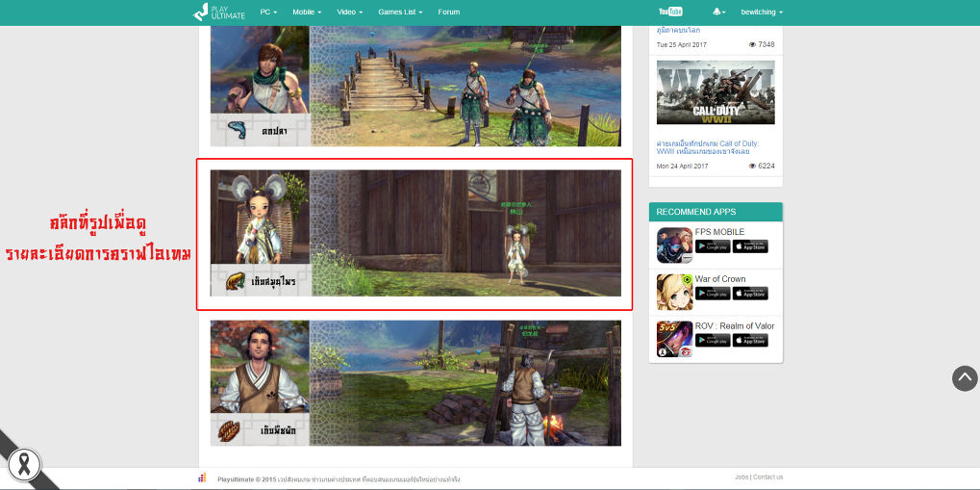The width and height of the screenshot is (980, 490).
Task: Click the ROV Realm of Valor icon
Action: (x=674, y=339)
